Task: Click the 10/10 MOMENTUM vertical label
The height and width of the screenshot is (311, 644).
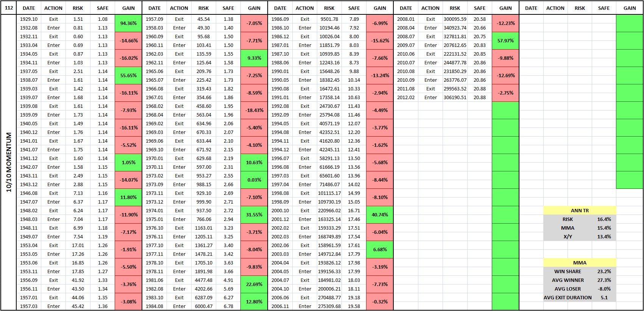Action: point(9,162)
